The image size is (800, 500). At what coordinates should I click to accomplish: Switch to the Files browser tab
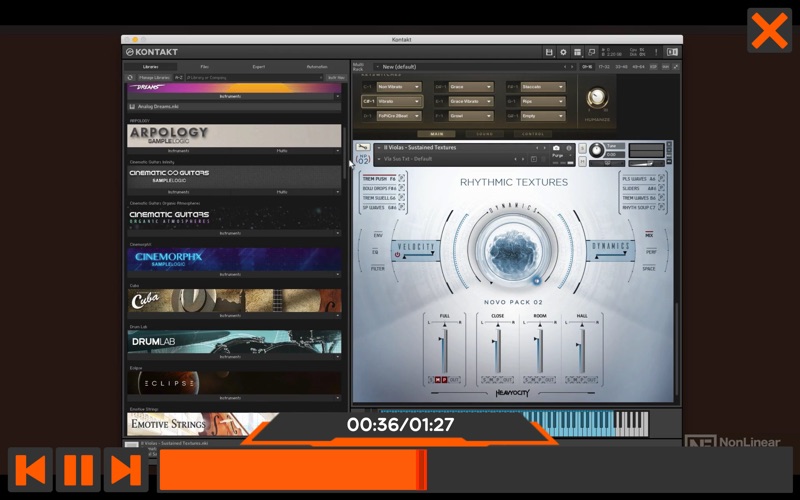point(205,67)
